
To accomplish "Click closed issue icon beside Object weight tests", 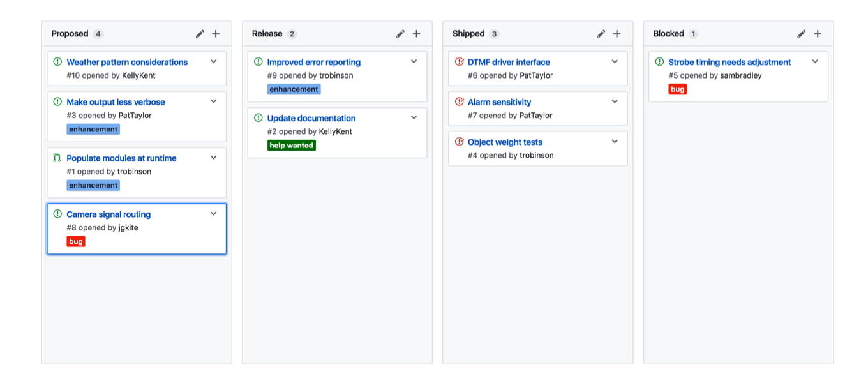I will click(459, 142).
